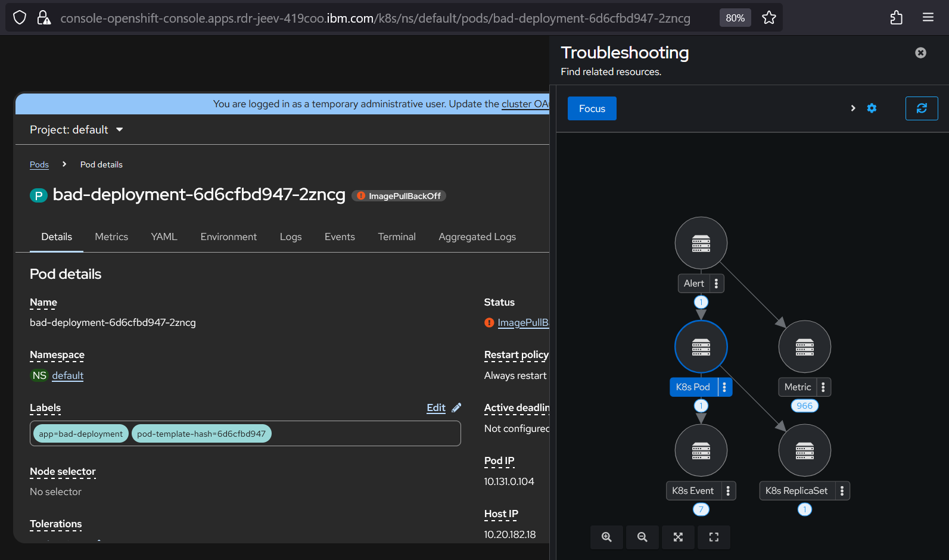Viewport: 949px width, 560px height.
Task: Open the cluster OAuth configuration link
Action: 525,104
